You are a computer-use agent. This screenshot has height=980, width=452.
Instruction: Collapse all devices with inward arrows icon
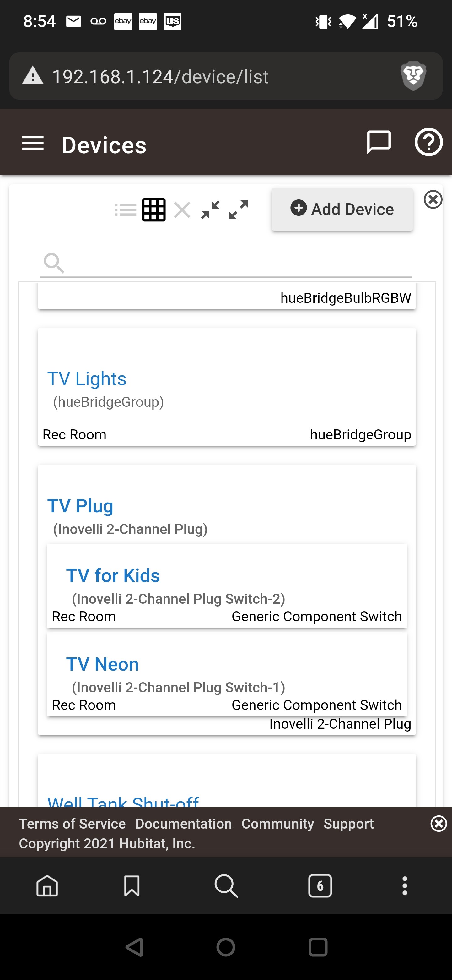(x=210, y=210)
